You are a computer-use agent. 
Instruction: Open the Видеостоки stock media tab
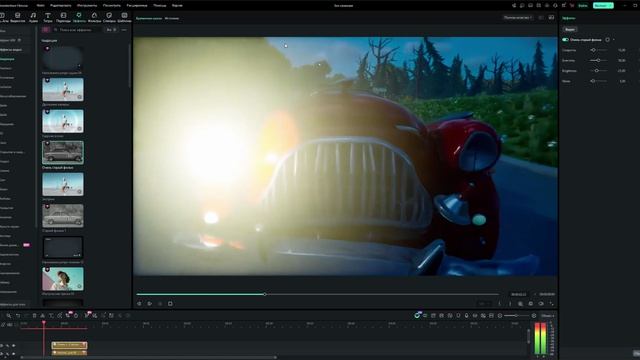click(x=18, y=17)
